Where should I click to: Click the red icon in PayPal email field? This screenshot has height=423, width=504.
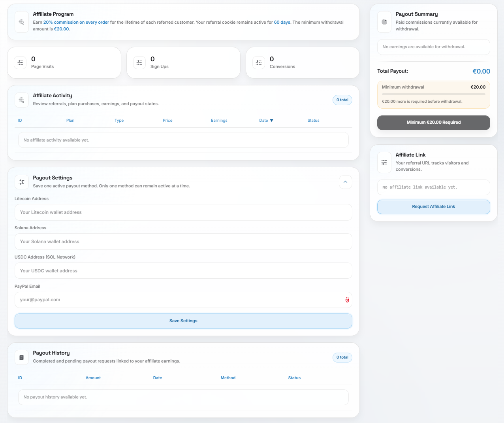(x=347, y=300)
